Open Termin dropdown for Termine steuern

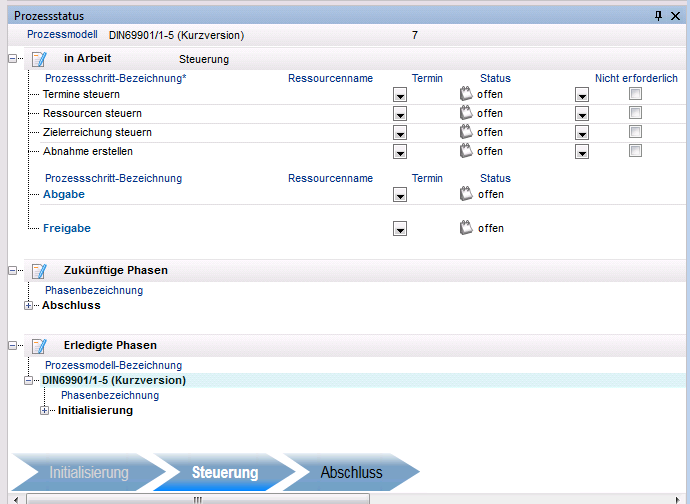pyautogui.click(x=400, y=95)
